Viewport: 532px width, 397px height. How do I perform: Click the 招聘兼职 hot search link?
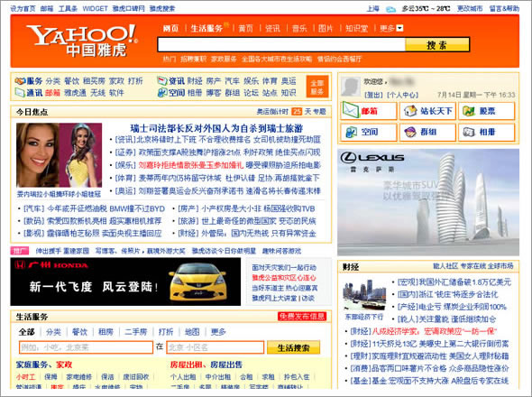point(193,59)
